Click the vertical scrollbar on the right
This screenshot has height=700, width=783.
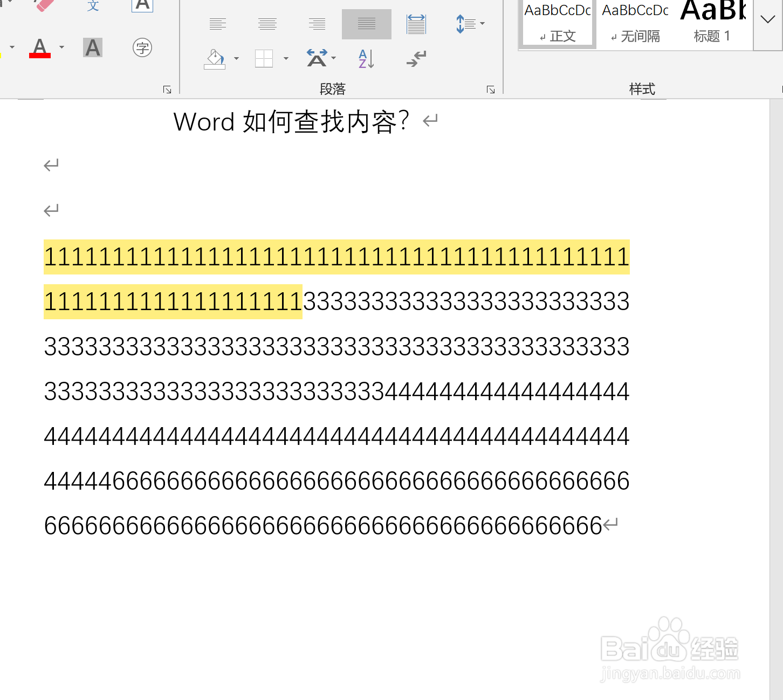pyautogui.click(x=776, y=399)
